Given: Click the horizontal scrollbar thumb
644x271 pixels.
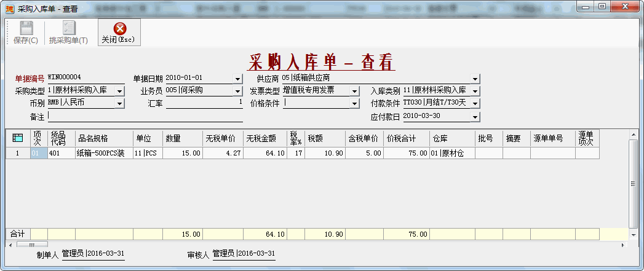Looking at the screenshot, I should 31,245.
